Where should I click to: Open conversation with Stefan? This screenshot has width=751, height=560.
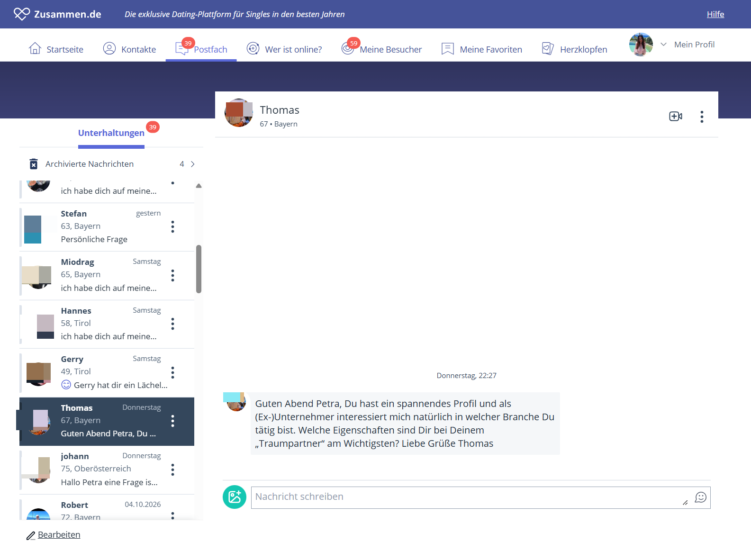107,227
